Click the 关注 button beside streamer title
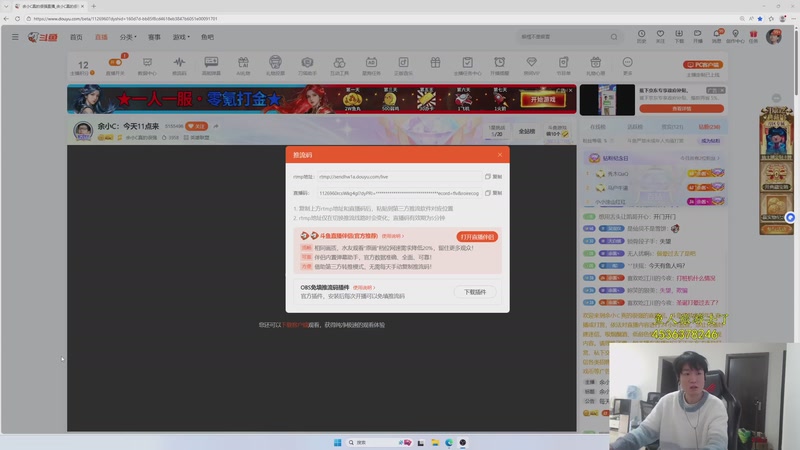Viewport: 800px width, 450px height. click(x=196, y=126)
